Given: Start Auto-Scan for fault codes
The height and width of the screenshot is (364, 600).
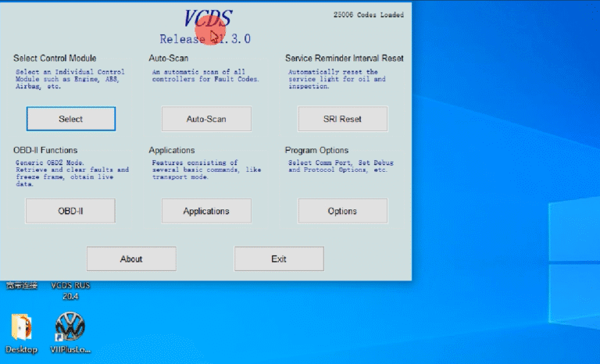Looking at the screenshot, I should 206,119.
